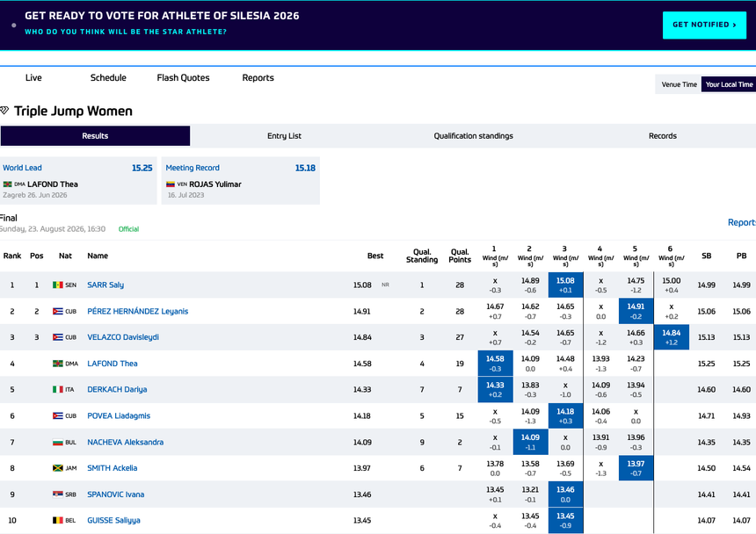Select Your Local Time option
Image resolution: width=756 pixels, height=534 pixels.
[729, 84]
